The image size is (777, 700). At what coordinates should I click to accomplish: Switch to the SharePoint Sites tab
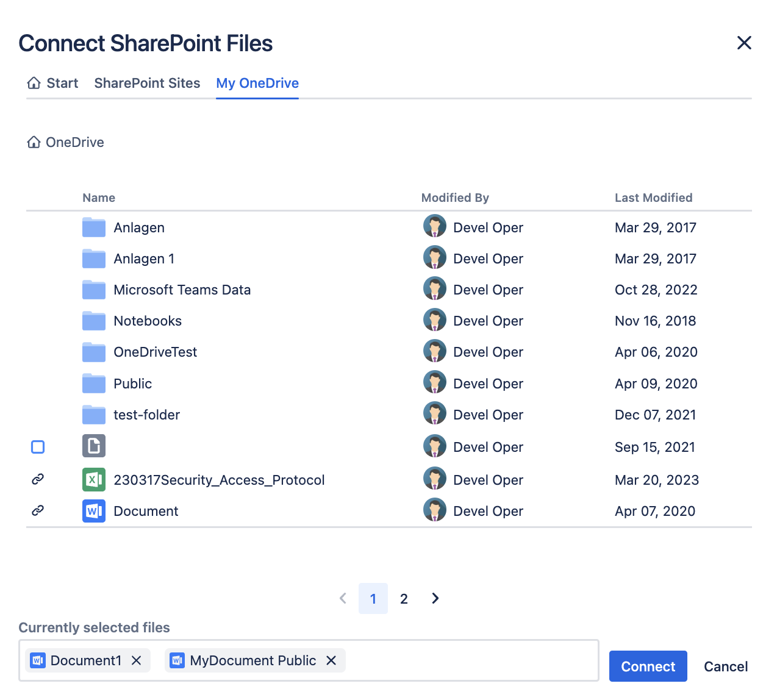(x=147, y=83)
